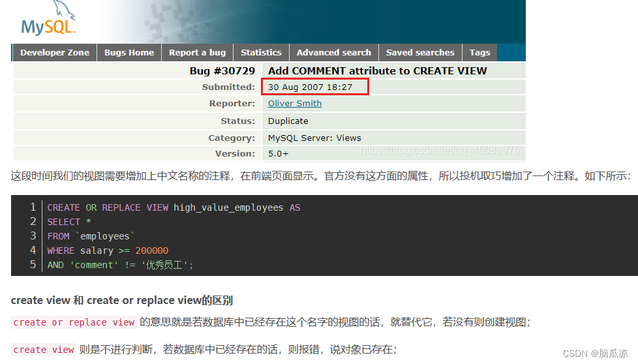Click the 'Reporter:' label
Image resolution: width=638 pixels, height=364 pixels.
[232, 103]
